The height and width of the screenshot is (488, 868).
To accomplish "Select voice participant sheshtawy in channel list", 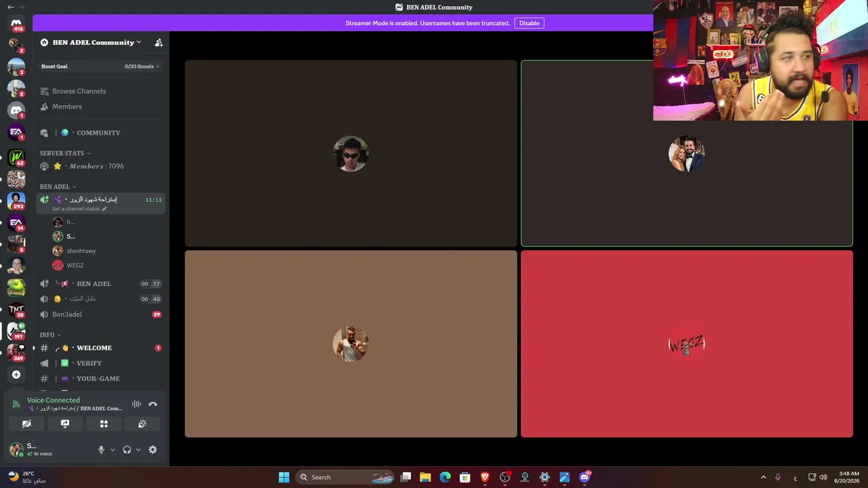I will click(x=81, y=251).
